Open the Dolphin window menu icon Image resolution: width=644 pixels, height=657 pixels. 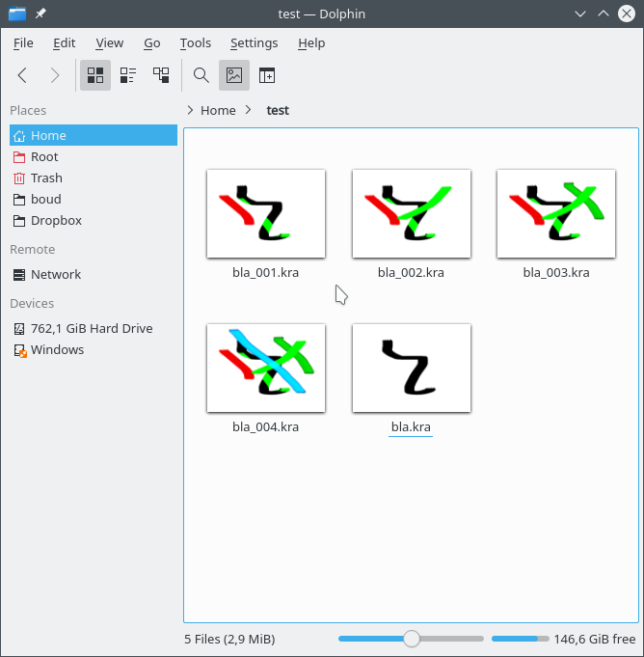(16, 14)
